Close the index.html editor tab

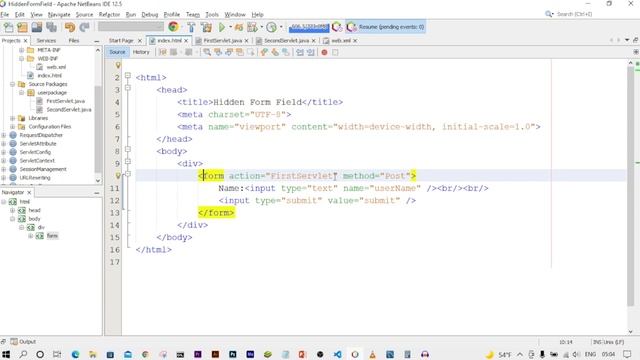[186, 41]
